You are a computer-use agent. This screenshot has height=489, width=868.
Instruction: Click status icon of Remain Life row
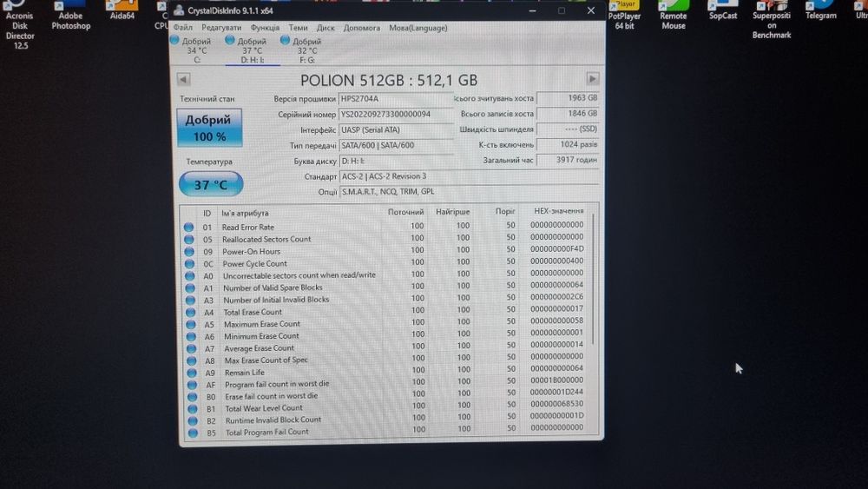pyautogui.click(x=192, y=373)
